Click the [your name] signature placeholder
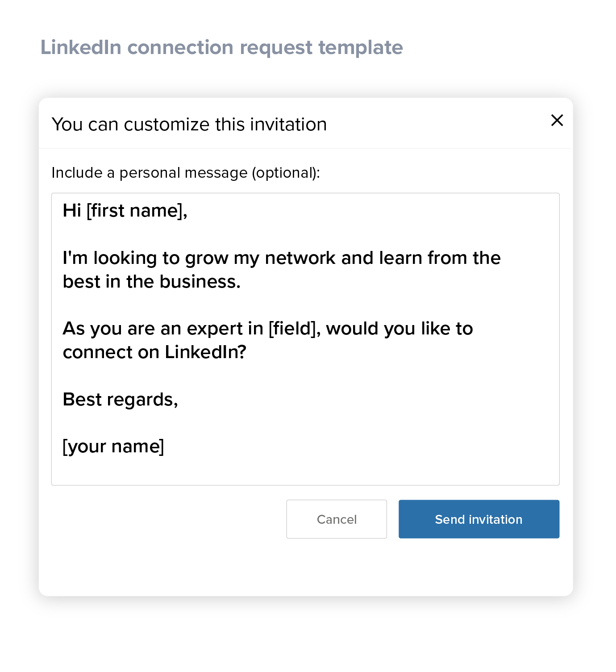This screenshot has width=616, height=672. (x=113, y=447)
